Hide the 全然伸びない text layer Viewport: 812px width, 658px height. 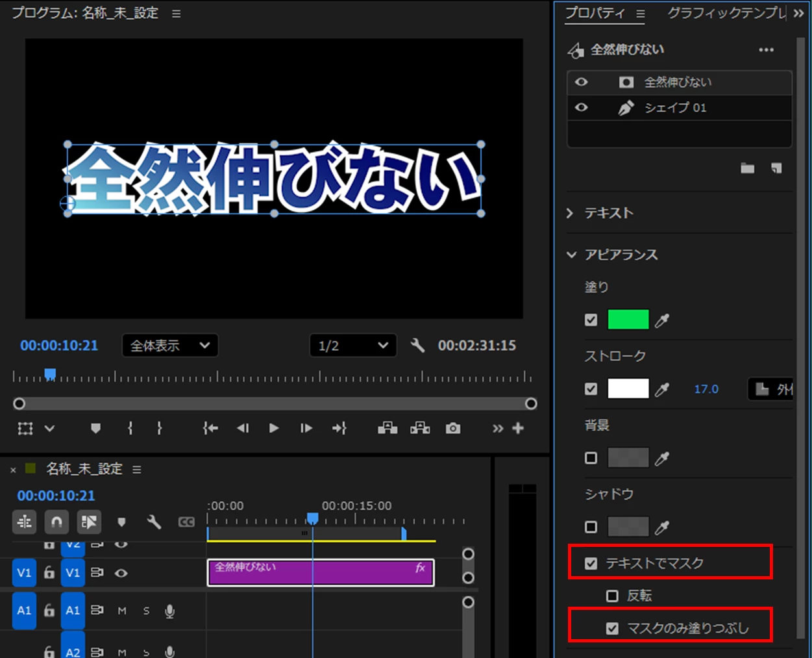tap(582, 82)
